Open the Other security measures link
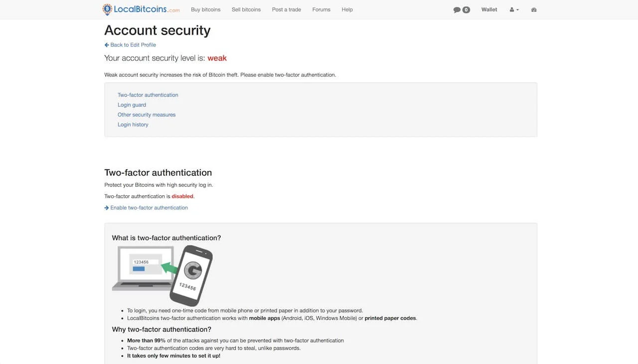This screenshot has width=638, height=364. tap(146, 115)
